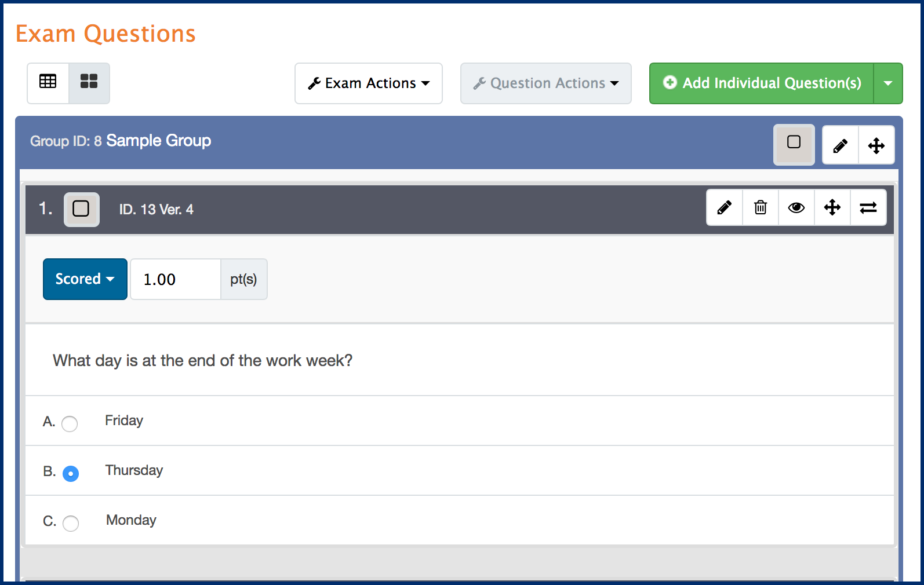
Task: Click the edit pencil for Sample Group
Action: [840, 145]
